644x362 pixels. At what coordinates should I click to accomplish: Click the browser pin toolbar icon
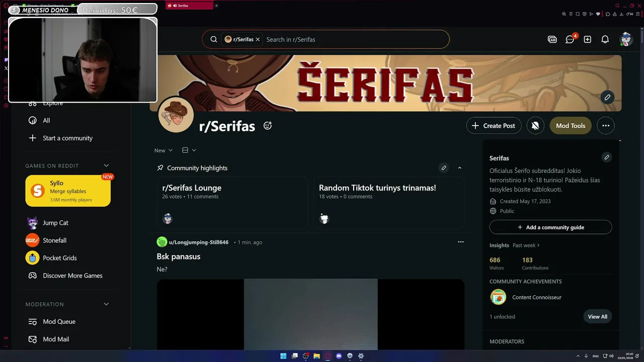pos(571,14)
